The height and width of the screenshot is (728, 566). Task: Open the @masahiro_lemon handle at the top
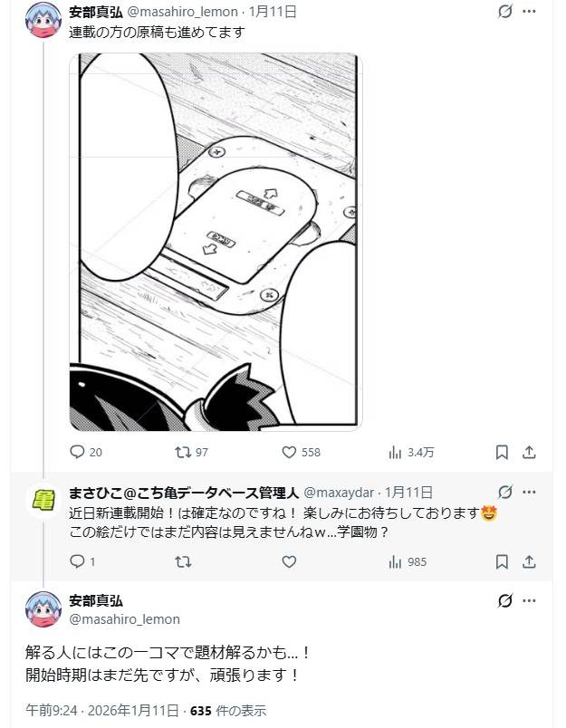click(x=182, y=12)
